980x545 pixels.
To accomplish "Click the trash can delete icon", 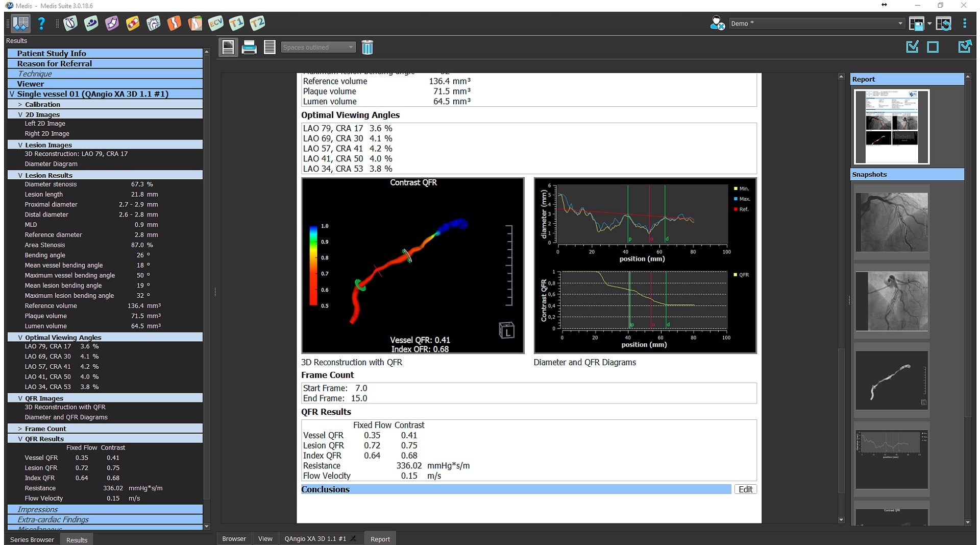I will point(367,48).
